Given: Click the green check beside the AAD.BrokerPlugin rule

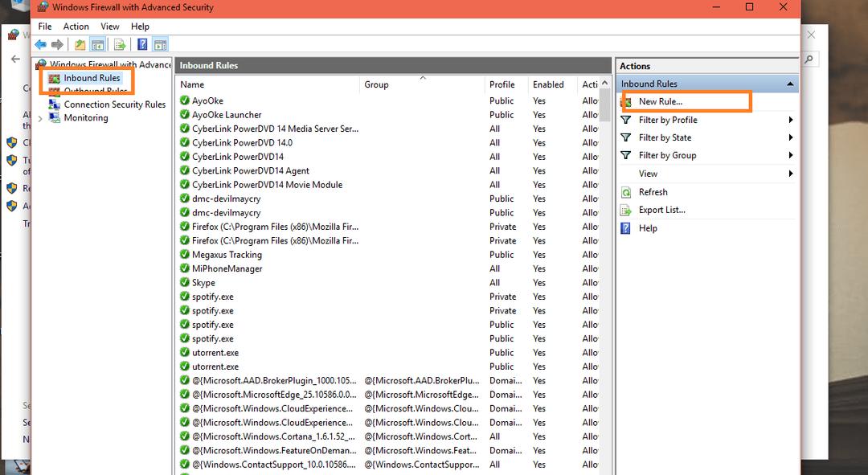Looking at the screenshot, I should coord(185,380).
